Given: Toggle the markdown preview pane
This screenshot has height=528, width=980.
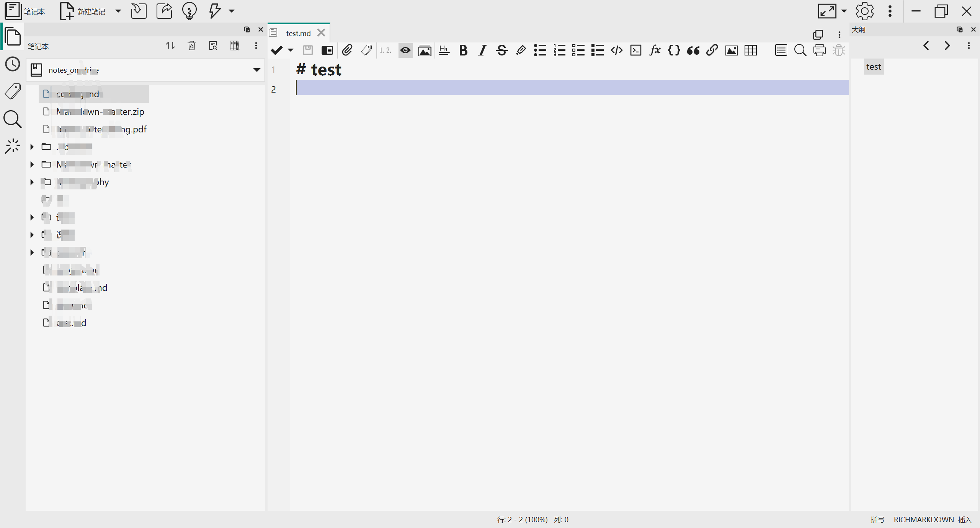Looking at the screenshot, I should [x=405, y=50].
